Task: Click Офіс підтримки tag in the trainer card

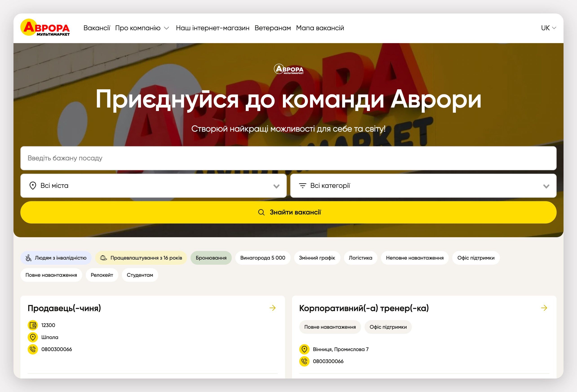Action: pos(388,327)
